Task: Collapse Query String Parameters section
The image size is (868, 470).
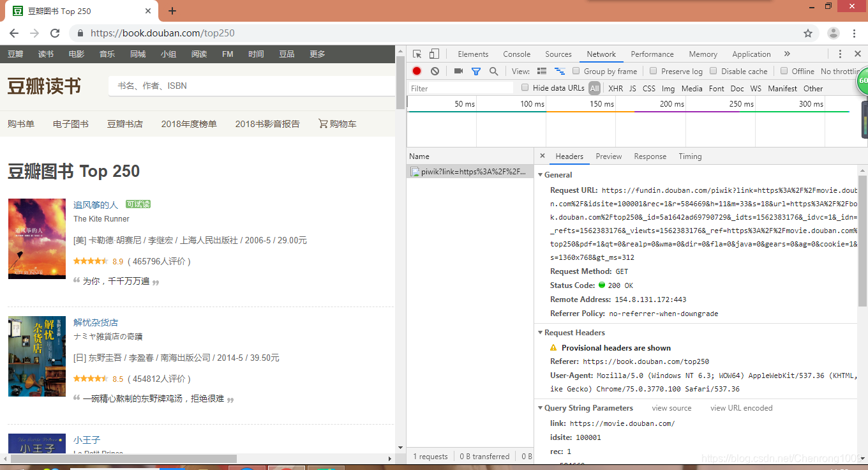Action: pos(541,408)
